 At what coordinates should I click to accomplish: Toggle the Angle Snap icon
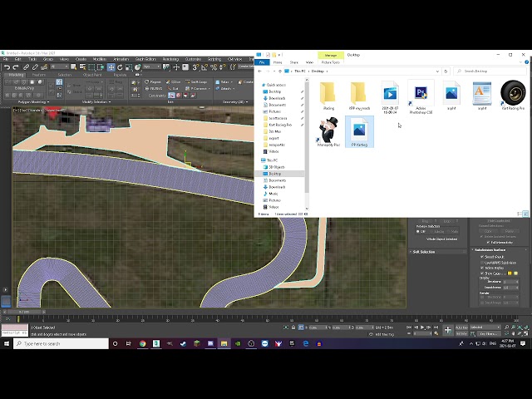204,67
